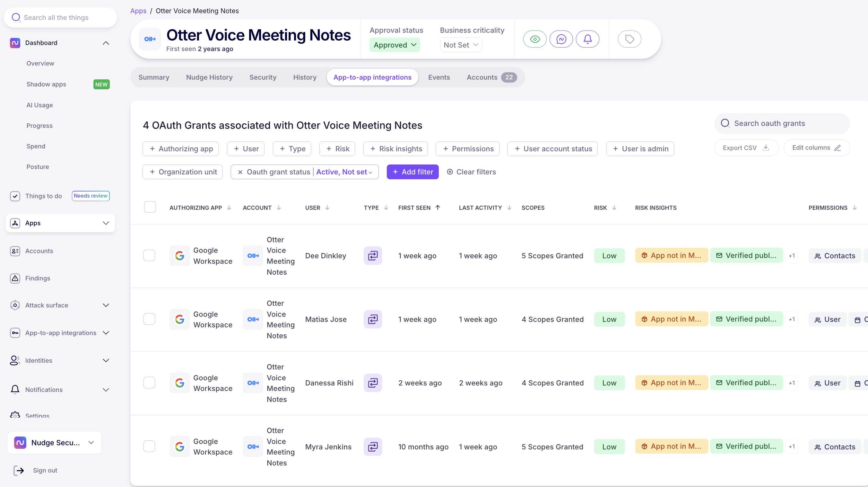Expand the Identities section
868x487 pixels.
tap(106, 360)
